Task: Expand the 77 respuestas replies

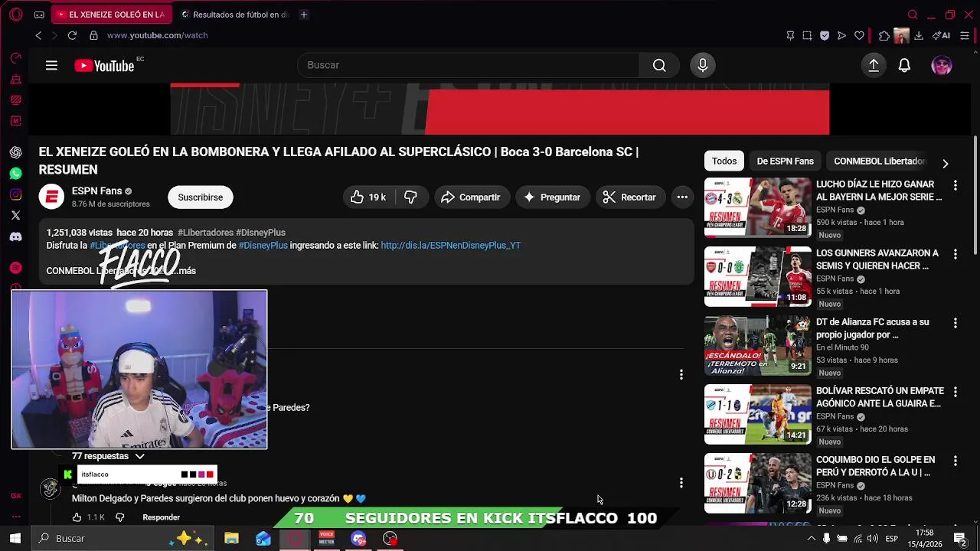Action: 108,456
